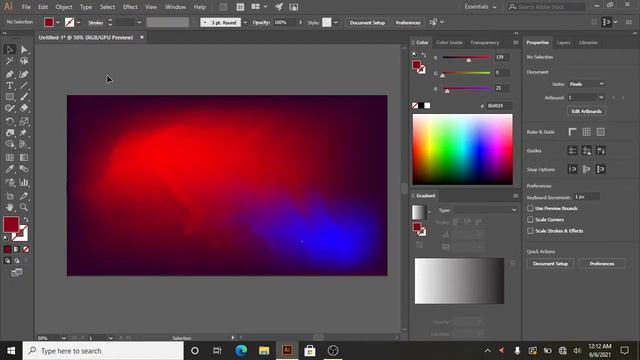
Task: Open the Essentials workspace switcher
Action: pyautogui.click(x=480, y=7)
